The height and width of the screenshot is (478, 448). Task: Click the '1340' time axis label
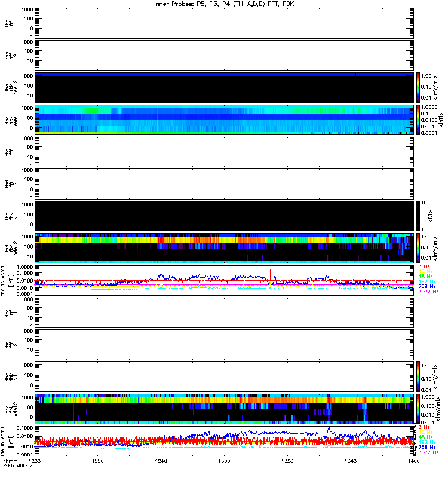[351, 461]
